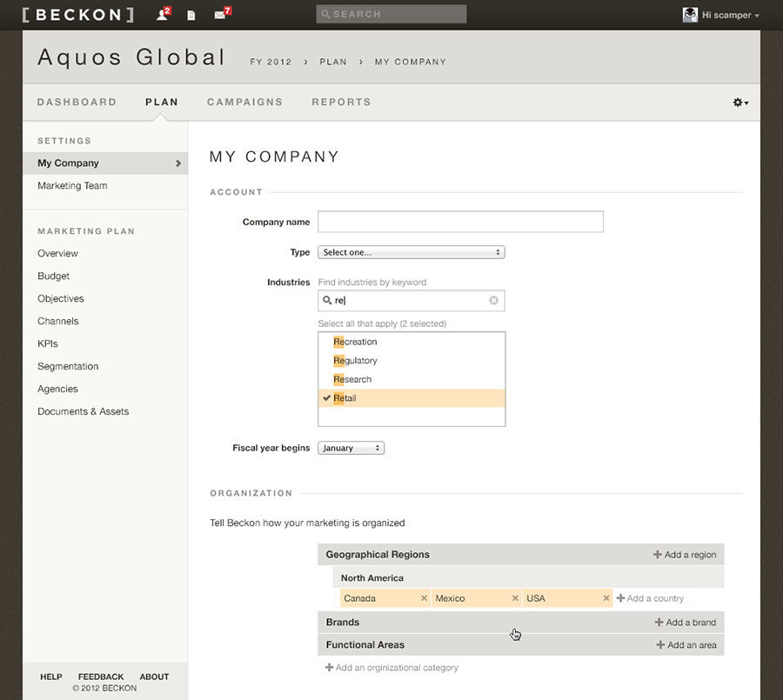The image size is (783, 700).
Task: Open the KPIs section
Action: (x=48, y=343)
